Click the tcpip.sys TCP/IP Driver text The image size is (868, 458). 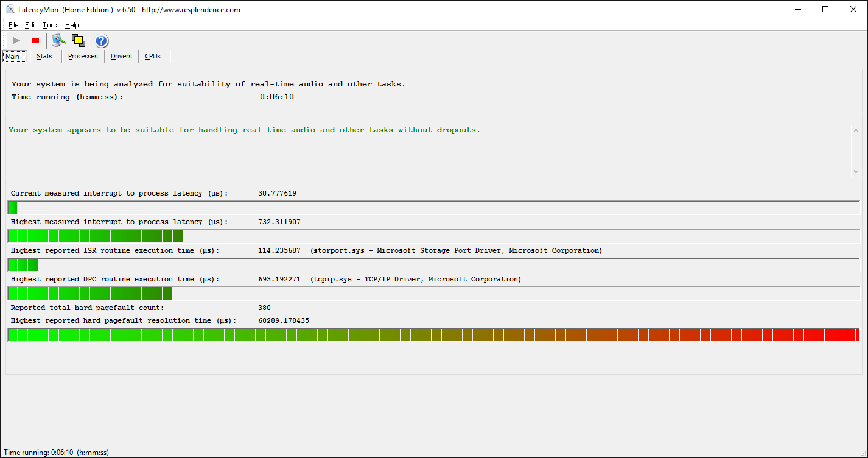(416, 279)
